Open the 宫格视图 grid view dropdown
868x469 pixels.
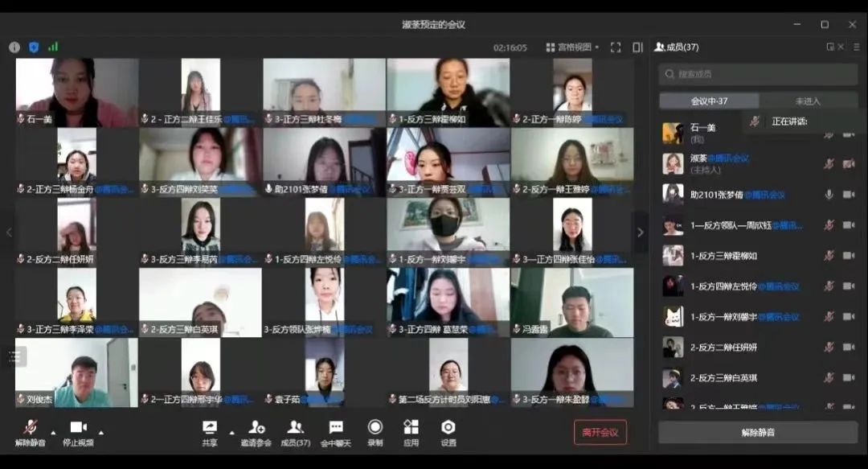point(572,47)
